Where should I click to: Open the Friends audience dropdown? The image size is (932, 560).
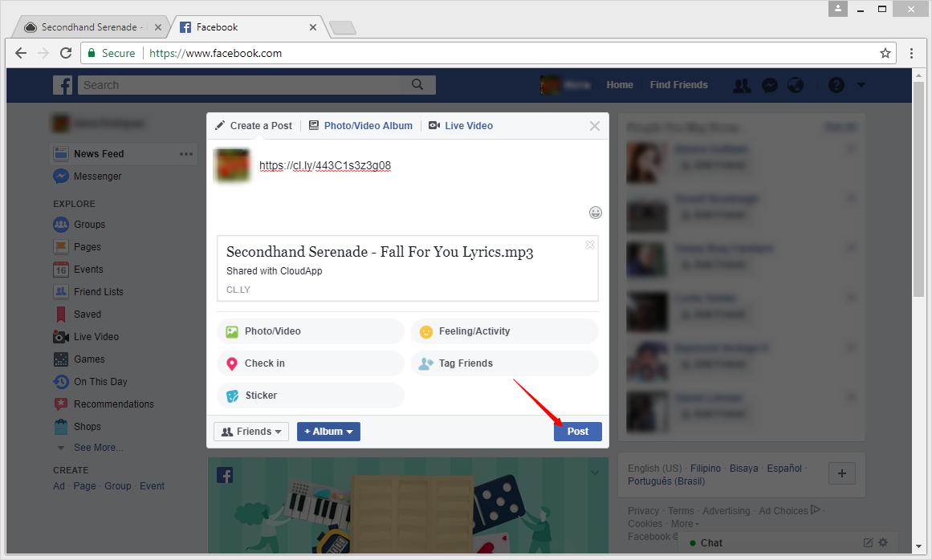pyautogui.click(x=251, y=432)
